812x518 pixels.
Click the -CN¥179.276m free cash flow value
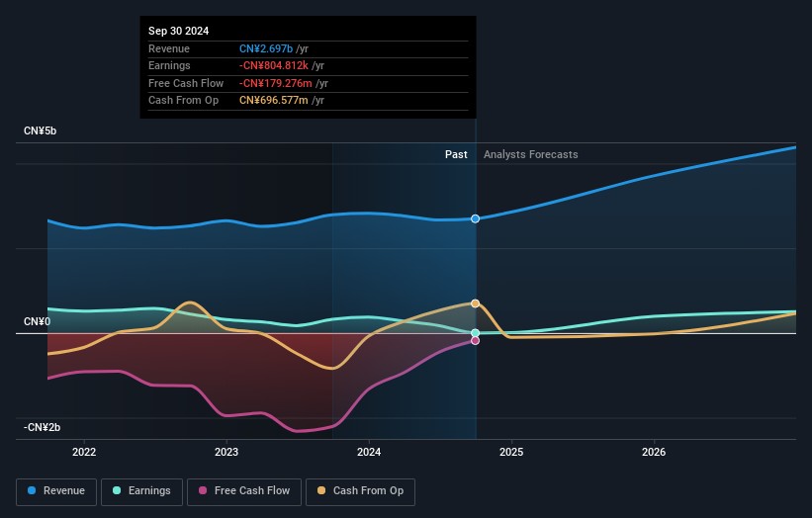click(276, 83)
